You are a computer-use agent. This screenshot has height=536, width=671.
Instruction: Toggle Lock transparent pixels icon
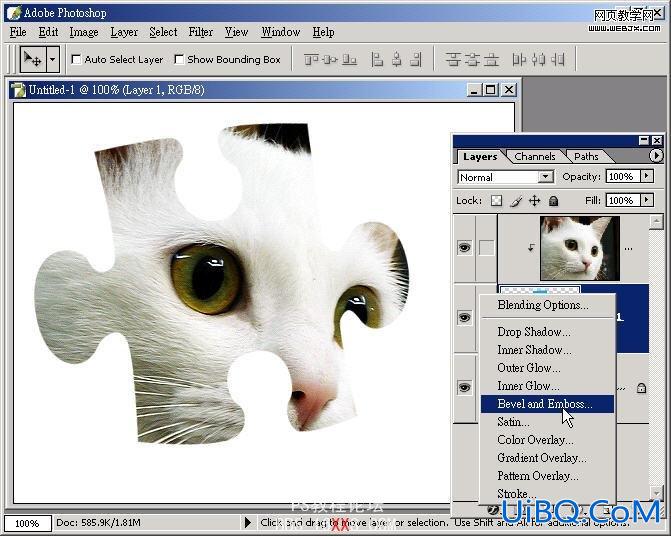(496, 201)
